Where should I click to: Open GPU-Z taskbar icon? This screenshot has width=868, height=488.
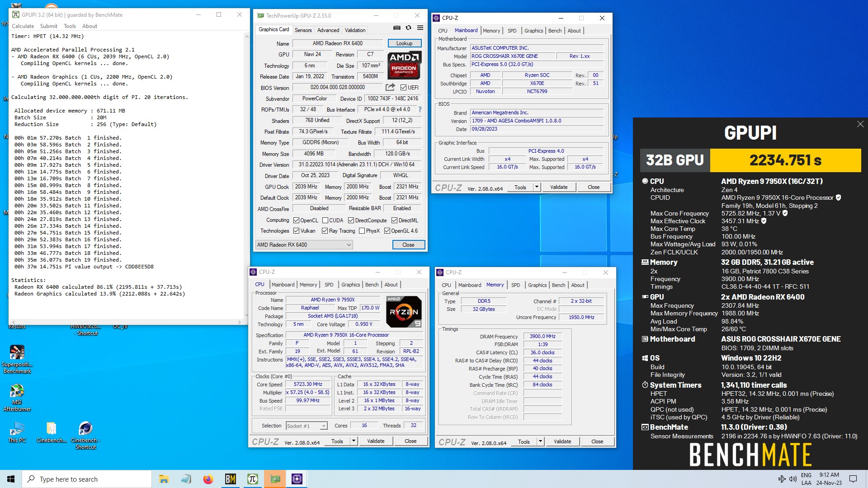(275, 479)
